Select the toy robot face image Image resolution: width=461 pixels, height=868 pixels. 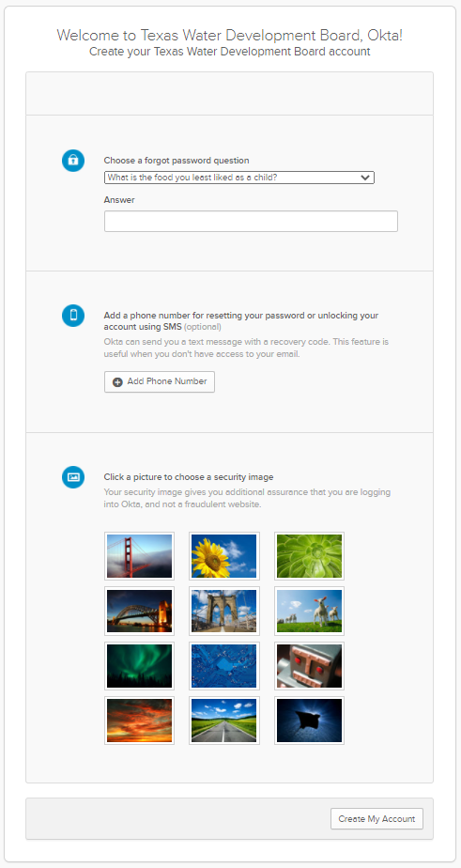click(x=309, y=666)
